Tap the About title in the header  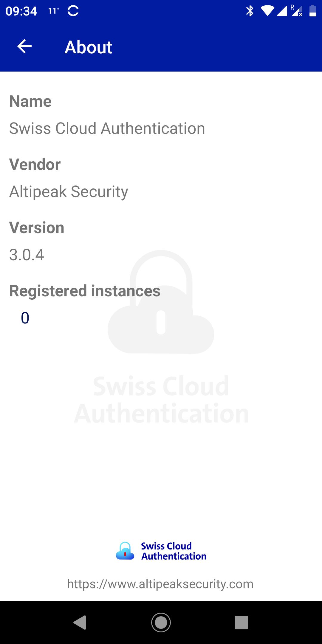click(x=88, y=47)
